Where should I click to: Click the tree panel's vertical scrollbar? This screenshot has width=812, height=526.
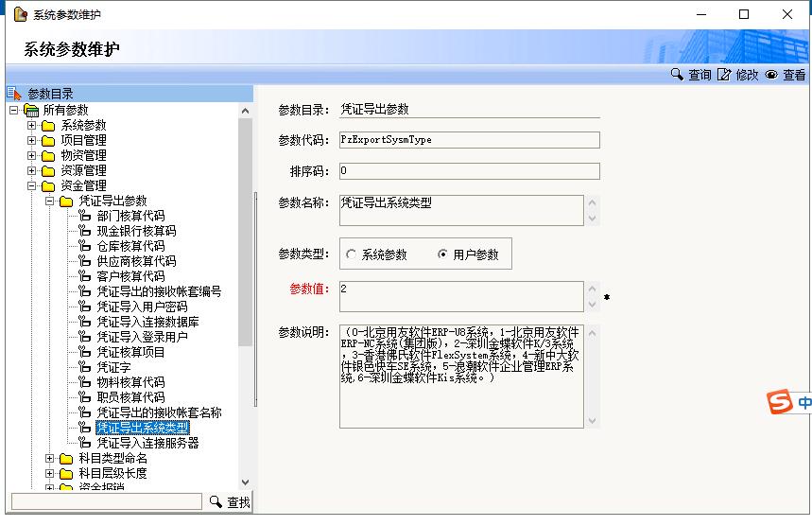[x=246, y=284]
